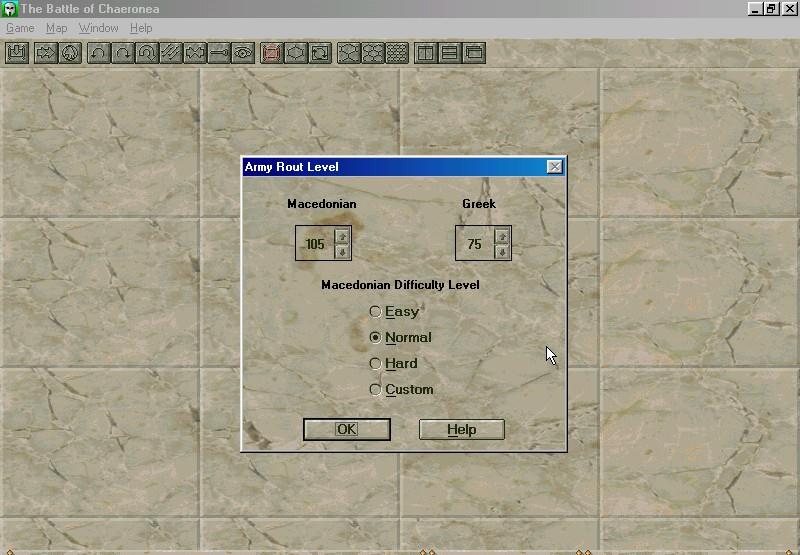
Task: Click the horizontal split window layout icon
Action: (x=449, y=52)
